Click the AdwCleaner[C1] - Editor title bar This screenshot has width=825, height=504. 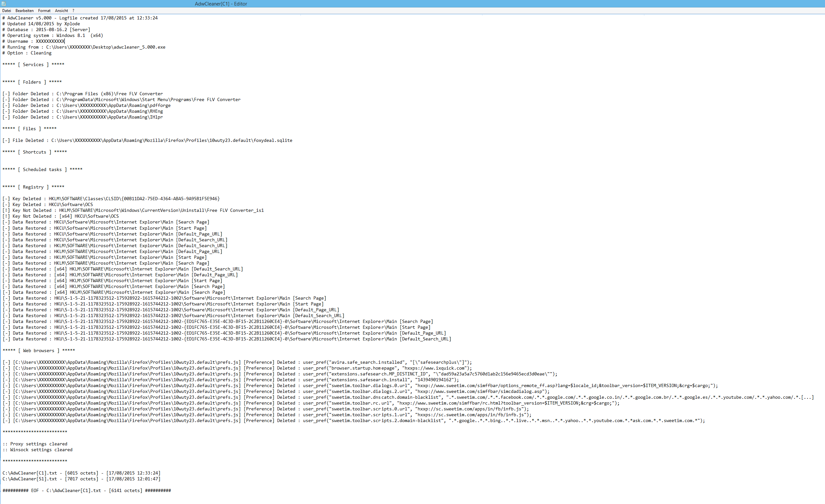(221, 4)
